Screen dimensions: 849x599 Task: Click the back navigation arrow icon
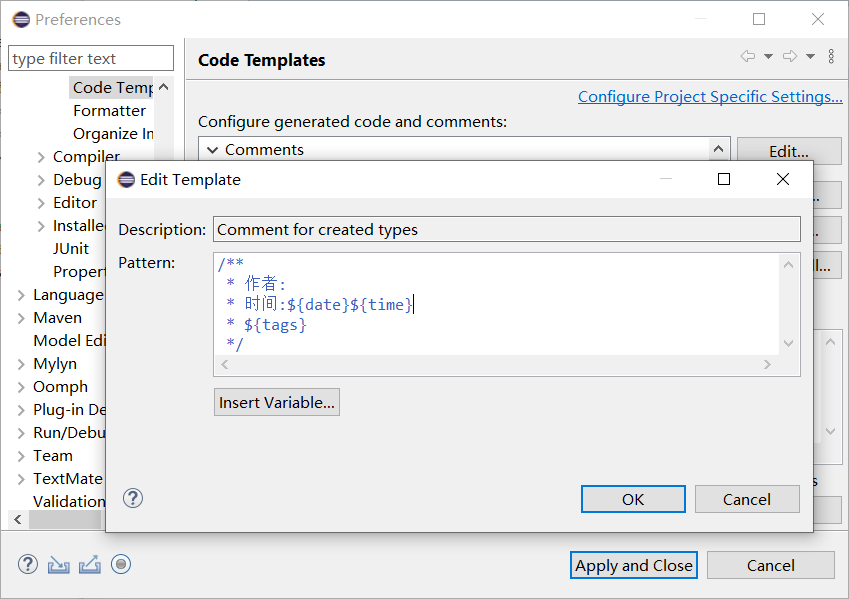(748, 57)
